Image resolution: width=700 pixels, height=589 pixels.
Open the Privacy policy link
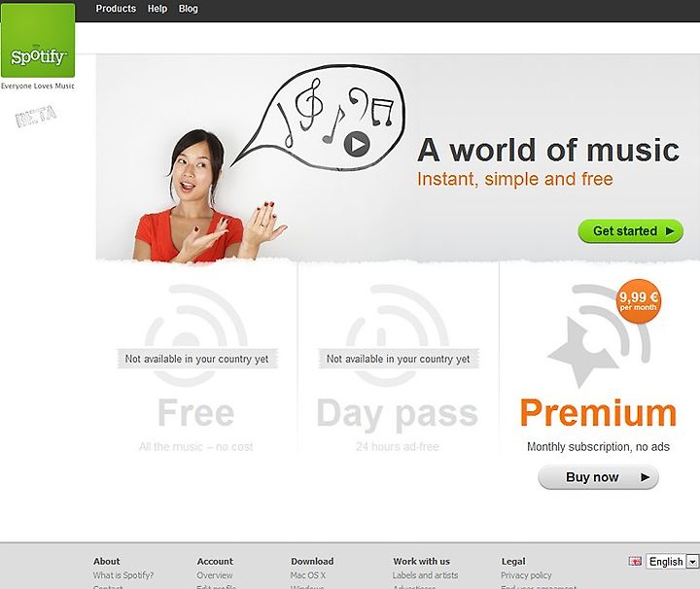pos(526,575)
